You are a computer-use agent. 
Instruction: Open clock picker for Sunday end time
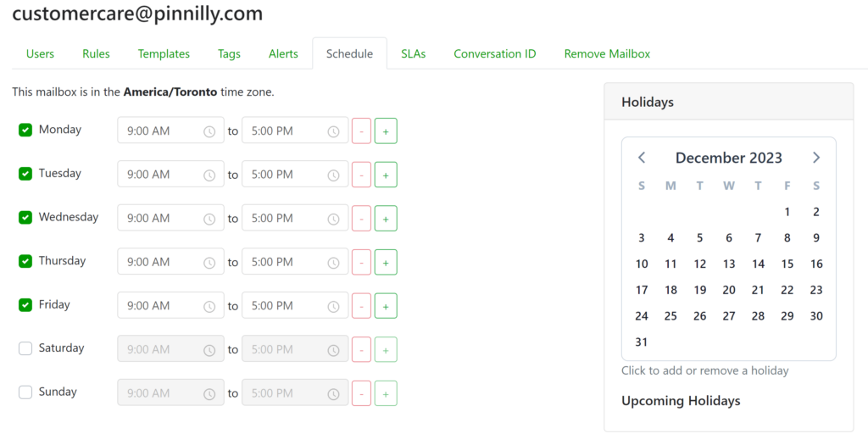coord(333,394)
